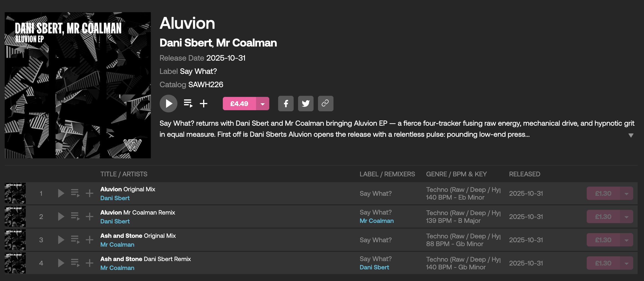Buy track 2 for £1.30
The image size is (644, 281).
click(x=603, y=217)
